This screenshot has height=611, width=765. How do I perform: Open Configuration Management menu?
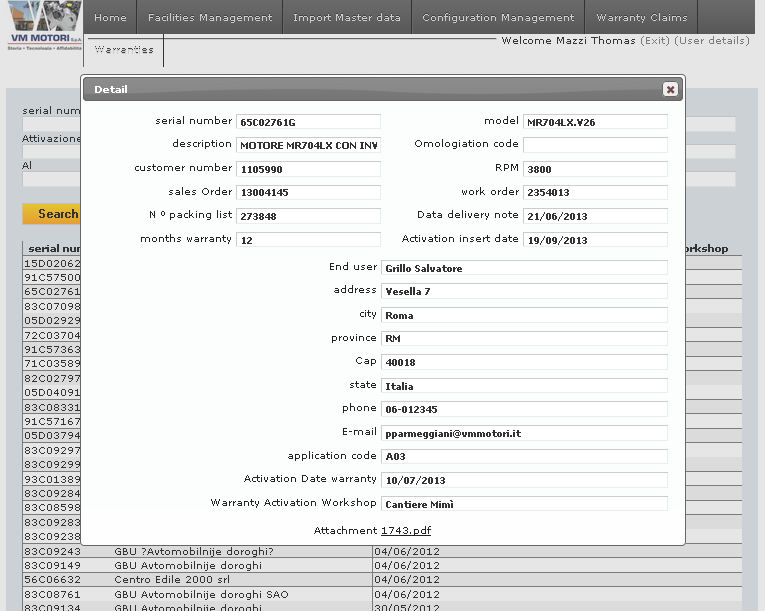[498, 17]
